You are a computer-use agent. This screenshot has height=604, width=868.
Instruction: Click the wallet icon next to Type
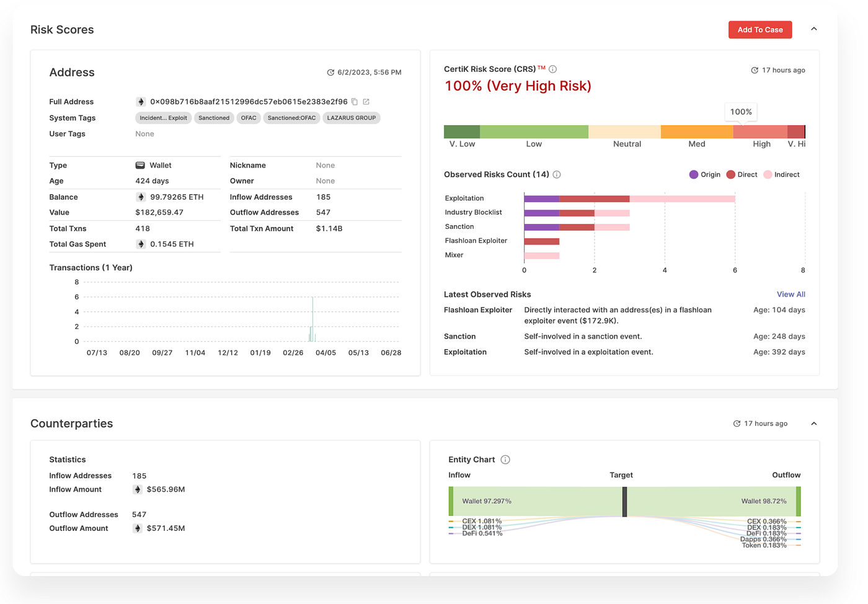point(140,166)
